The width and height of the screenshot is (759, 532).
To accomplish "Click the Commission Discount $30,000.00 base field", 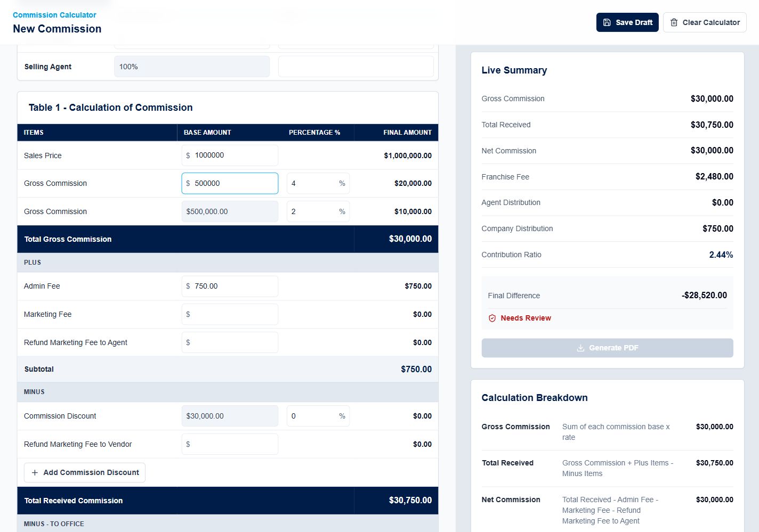I will (230, 416).
